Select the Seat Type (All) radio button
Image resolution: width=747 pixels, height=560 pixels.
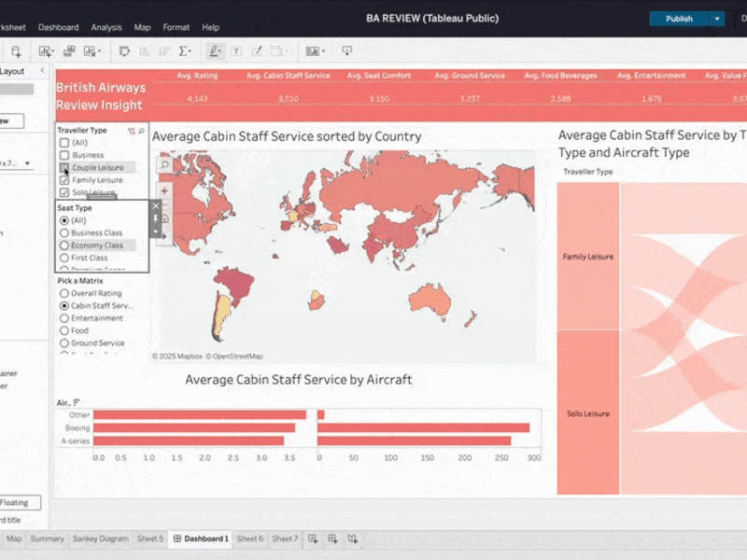click(64, 220)
